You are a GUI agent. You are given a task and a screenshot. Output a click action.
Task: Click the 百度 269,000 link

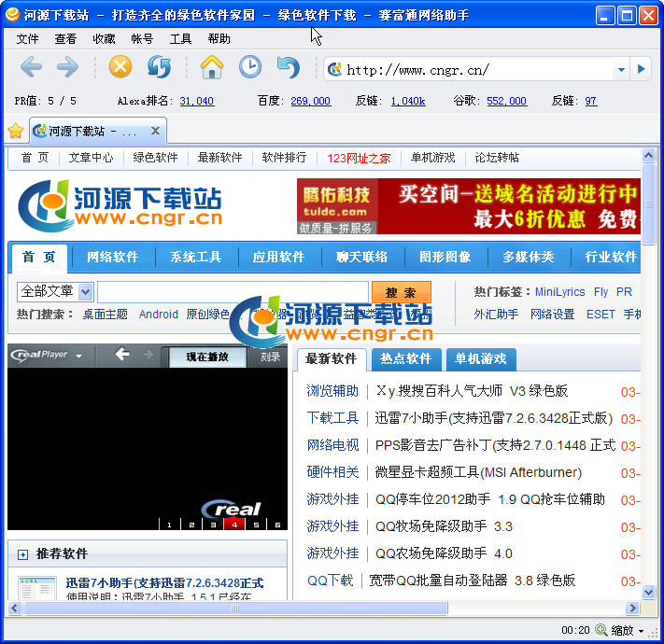310,101
